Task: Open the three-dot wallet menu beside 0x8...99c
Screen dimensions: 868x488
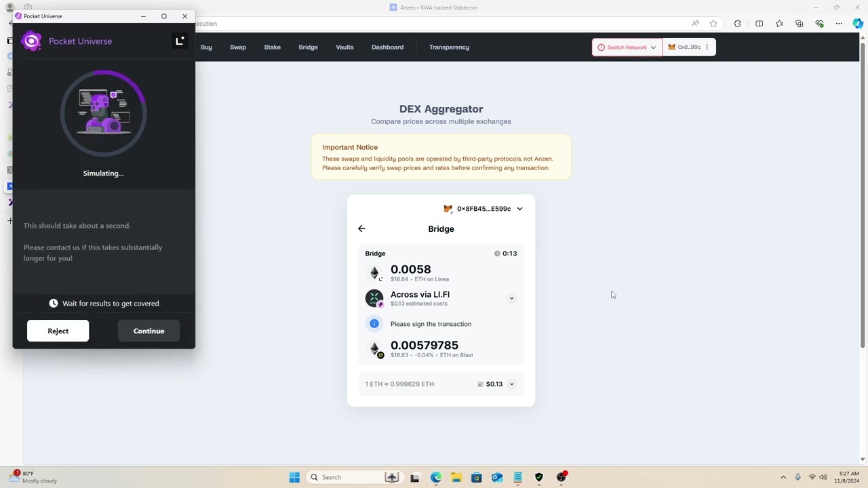Action: tap(707, 47)
